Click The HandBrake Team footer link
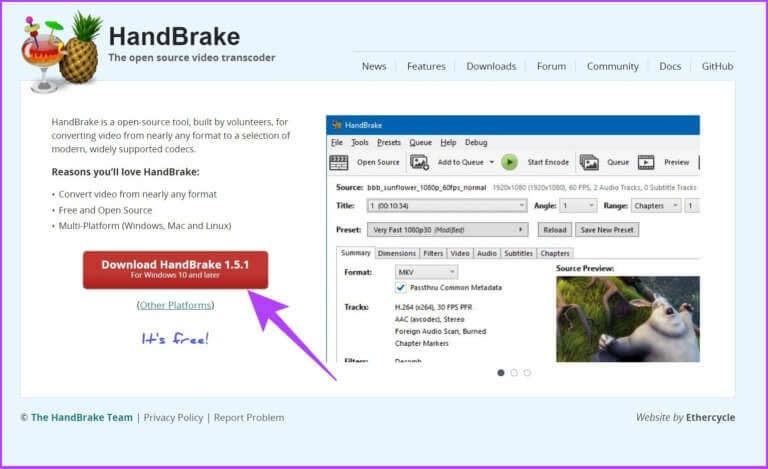 [82, 418]
